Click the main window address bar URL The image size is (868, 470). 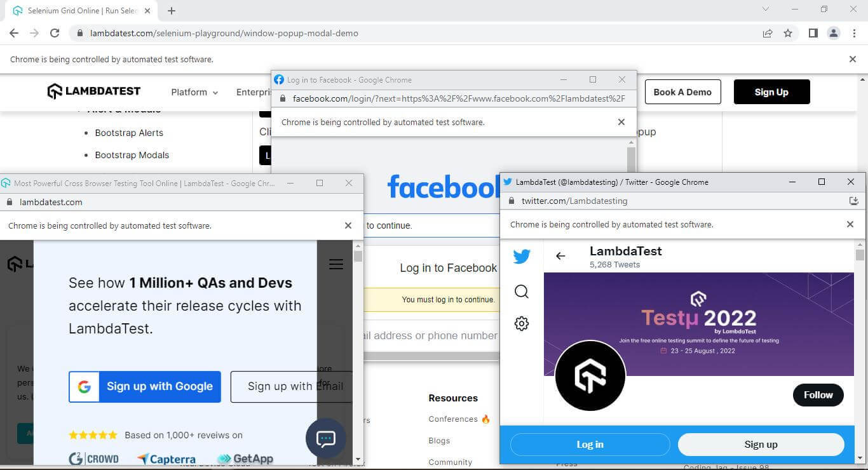tap(224, 33)
